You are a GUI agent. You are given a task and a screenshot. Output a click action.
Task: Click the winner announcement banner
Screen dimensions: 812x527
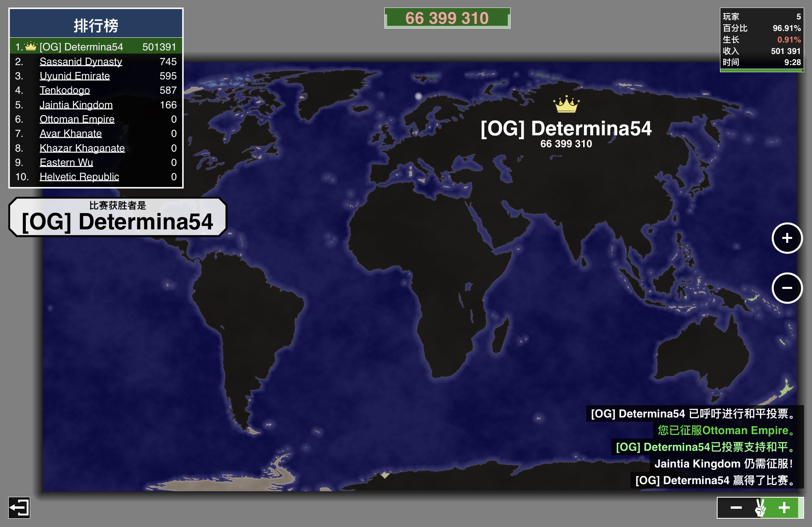point(117,217)
